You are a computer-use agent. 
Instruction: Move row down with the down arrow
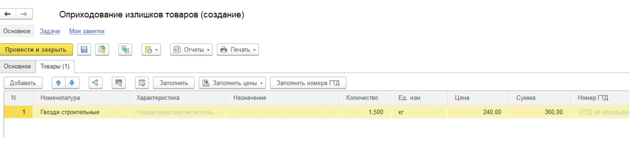coord(72,83)
